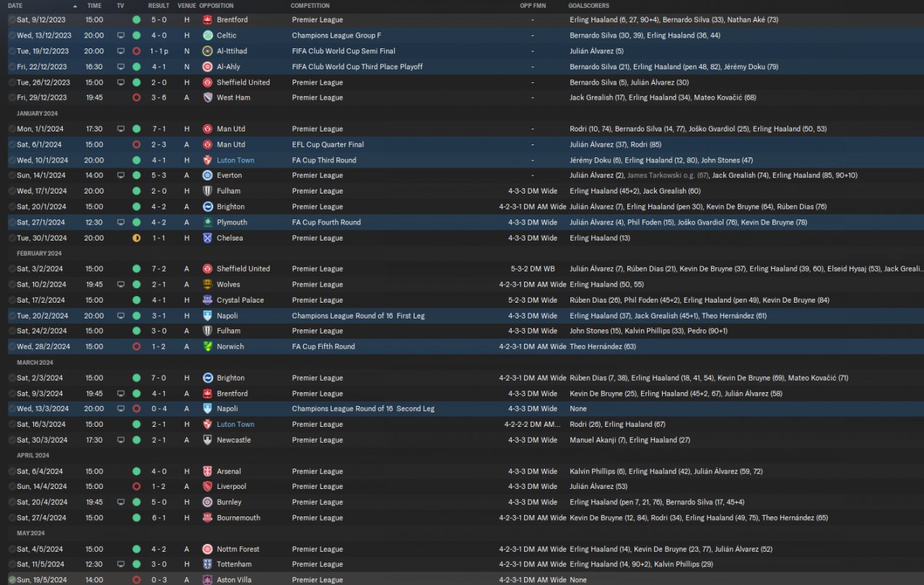Click goalscorer text 'Julián Álvarez (5)'
This screenshot has height=585, width=924.
[x=596, y=51]
